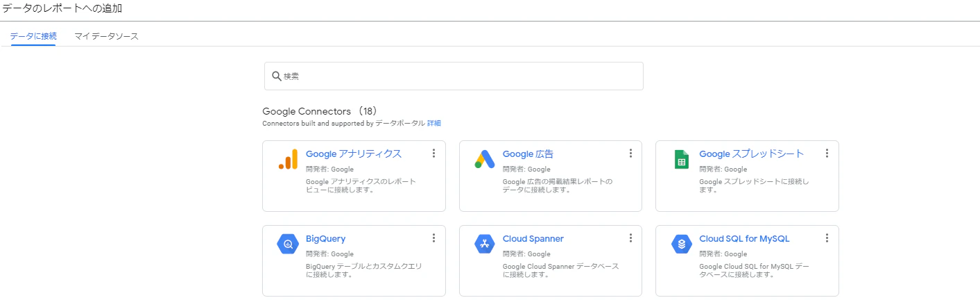Click the Google アナリティクス bar chart icon
Image resolution: width=980 pixels, height=307 pixels.
[288, 159]
